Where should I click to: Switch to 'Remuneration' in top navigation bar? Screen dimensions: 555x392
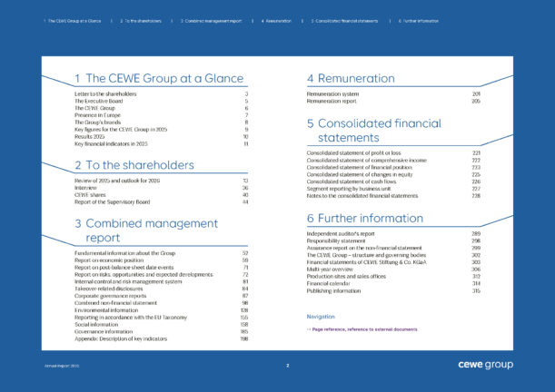pos(277,20)
